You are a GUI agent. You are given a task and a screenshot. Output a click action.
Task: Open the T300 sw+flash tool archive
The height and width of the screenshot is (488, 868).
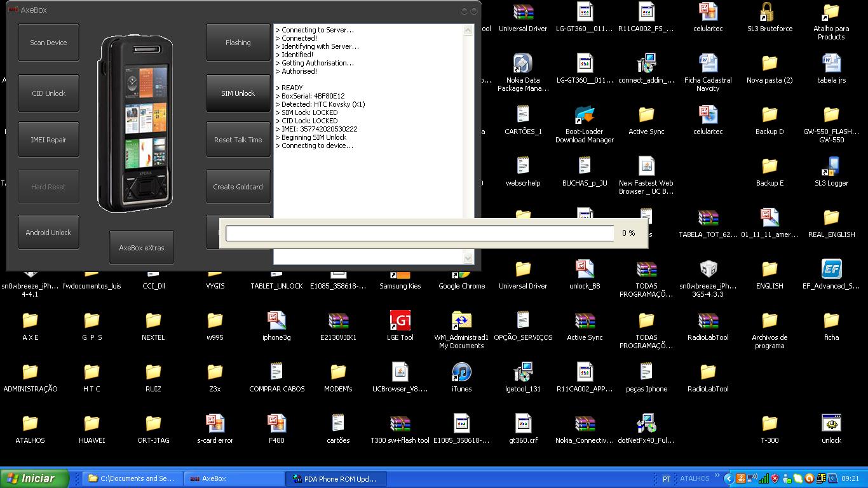(x=400, y=429)
